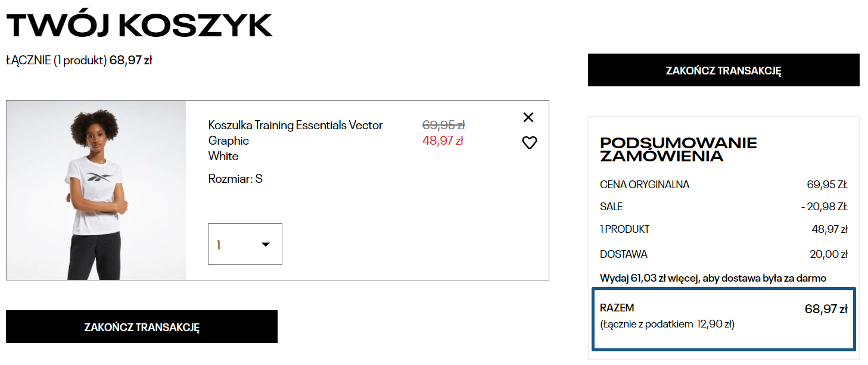868x365 pixels.
Task: Remove the product with the X icon
Action: point(528,117)
